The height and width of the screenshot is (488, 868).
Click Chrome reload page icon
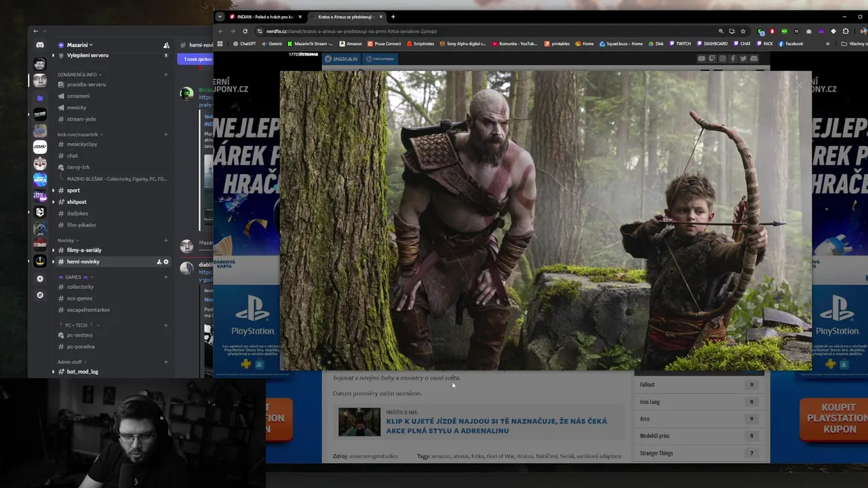coord(245,31)
